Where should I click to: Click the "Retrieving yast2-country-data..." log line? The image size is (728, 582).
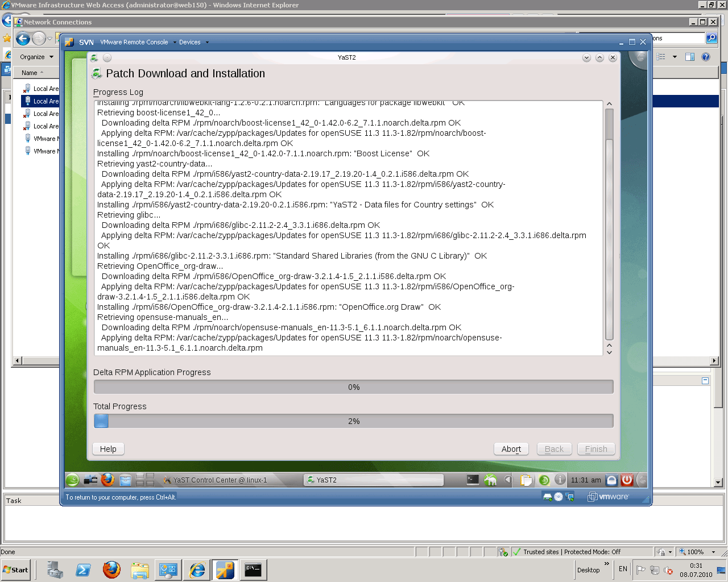[155, 164]
